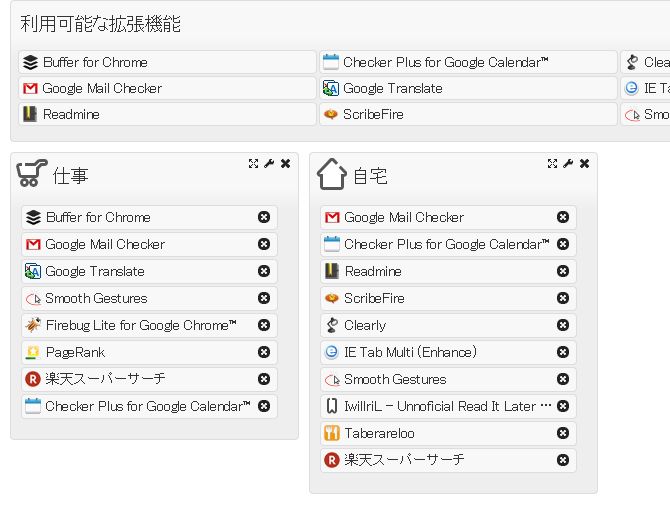This screenshot has height=509, width=670.
Task: Select 'Google Mail Checker' text in 仕事 group
Action: click(105, 244)
